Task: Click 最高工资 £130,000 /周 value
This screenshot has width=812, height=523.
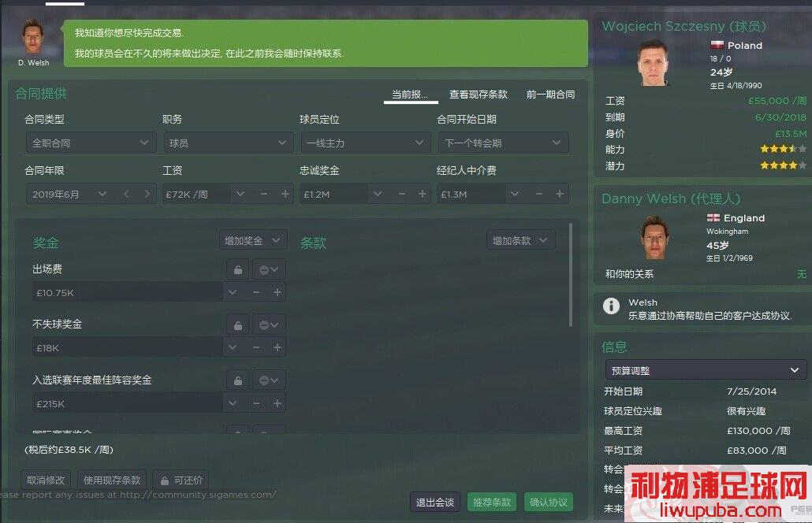Action: pyautogui.click(x=758, y=431)
